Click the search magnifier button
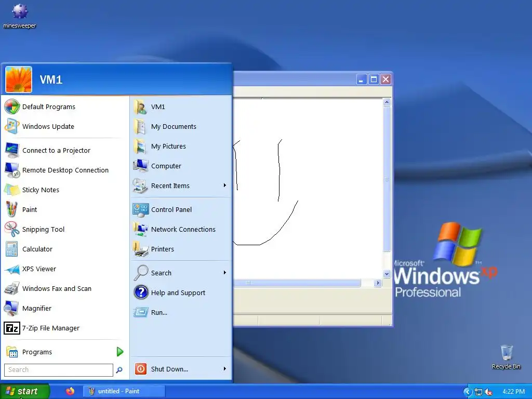The width and height of the screenshot is (532, 399). [x=119, y=370]
